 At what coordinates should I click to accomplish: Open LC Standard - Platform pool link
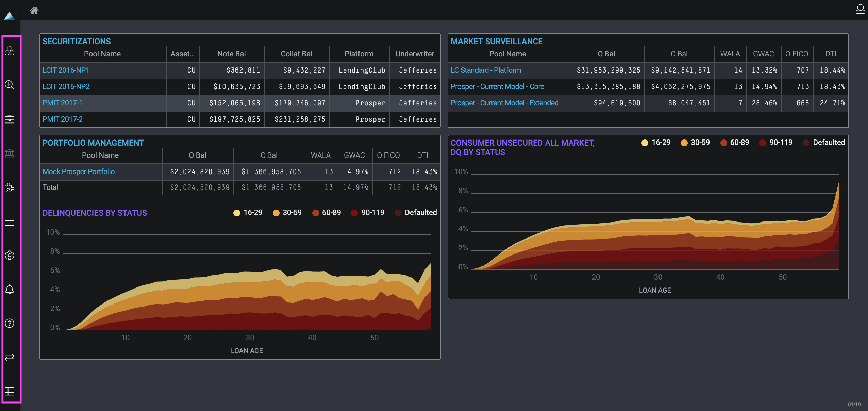[x=485, y=70]
